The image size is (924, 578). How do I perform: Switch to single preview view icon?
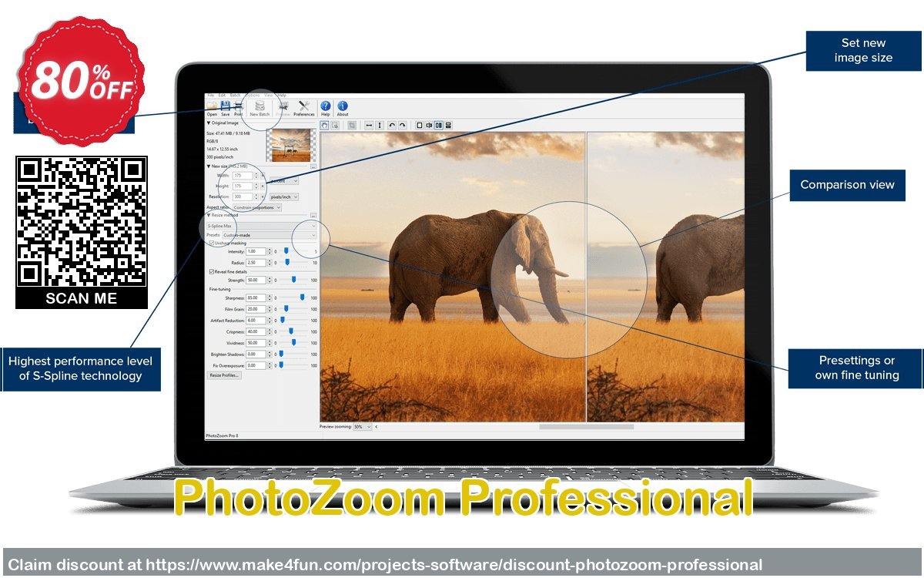(x=420, y=126)
